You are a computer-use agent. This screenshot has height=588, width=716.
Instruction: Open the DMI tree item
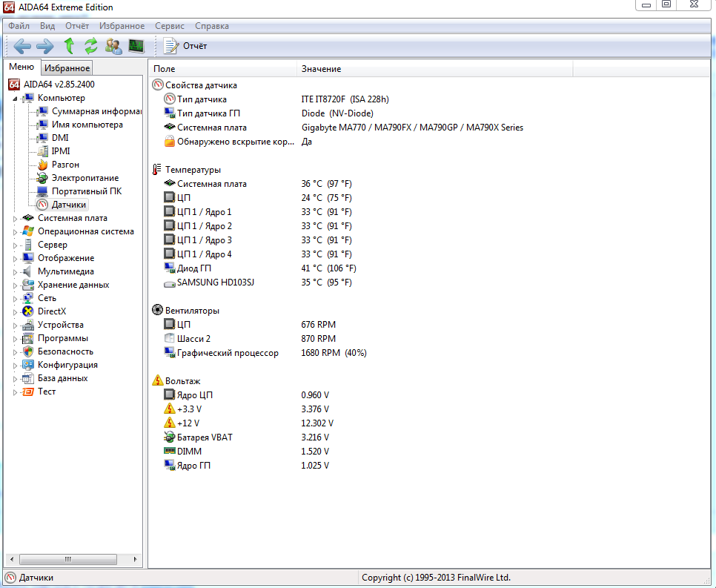coord(60,138)
